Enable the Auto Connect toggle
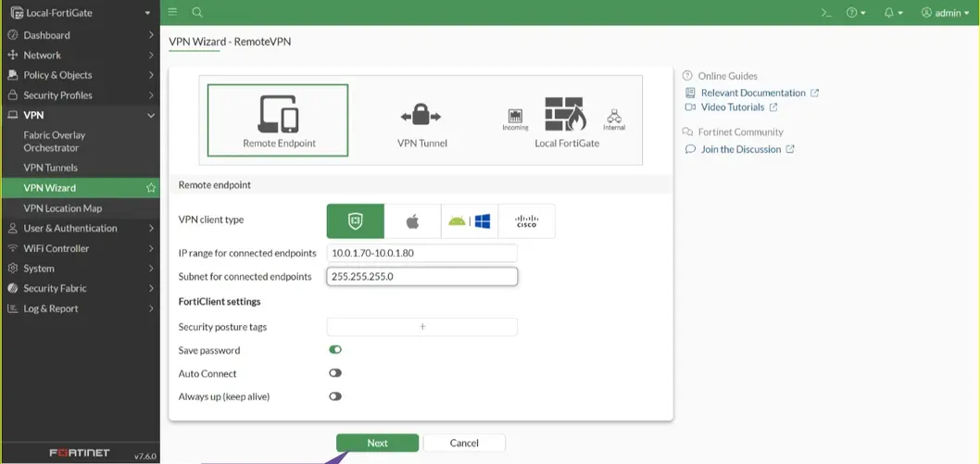 [x=335, y=373]
